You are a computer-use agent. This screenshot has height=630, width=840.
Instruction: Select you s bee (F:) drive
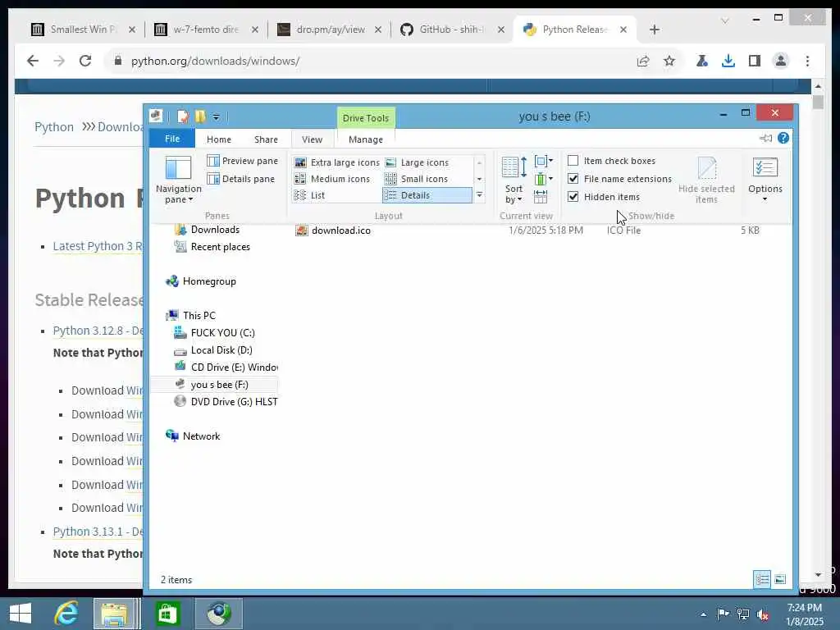[219, 385]
